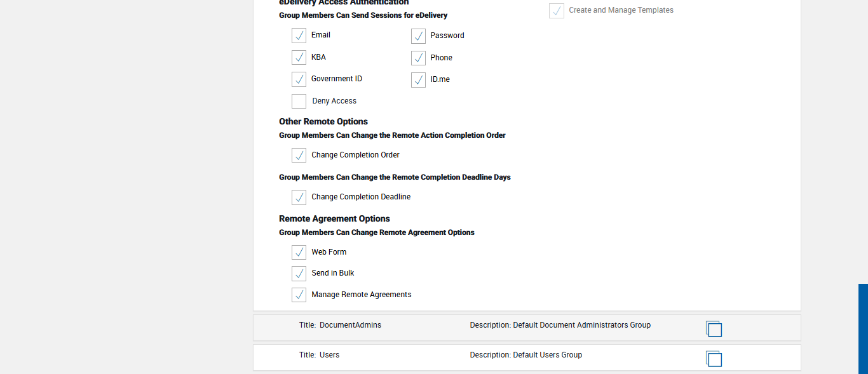Screen dimensions: 868x374
Task: Click the blue bar at the right edge
Action: [863, 328]
